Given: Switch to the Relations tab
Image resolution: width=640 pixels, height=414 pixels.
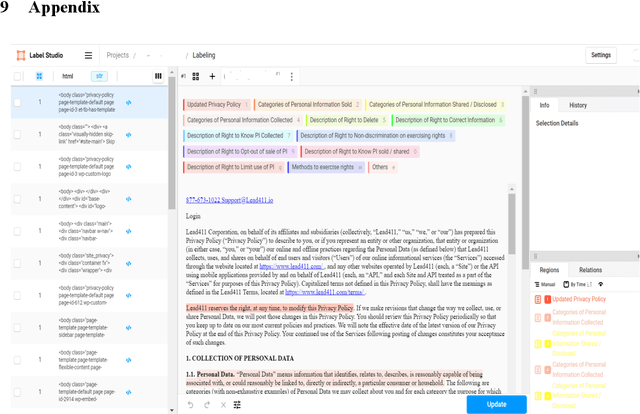Looking at the screenshot, I should [590, 270].
